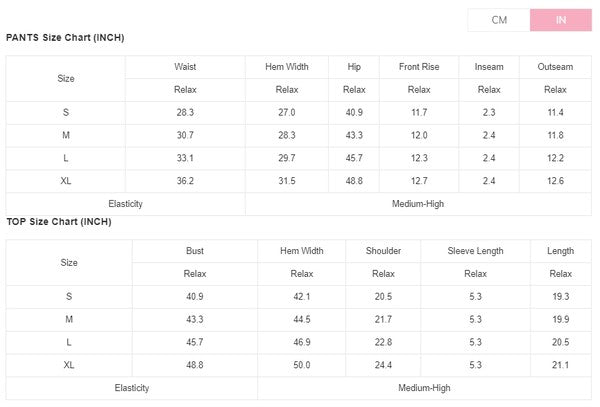
Task: Click Medium-High elasticity in top chart
Action: pos(425,388)
